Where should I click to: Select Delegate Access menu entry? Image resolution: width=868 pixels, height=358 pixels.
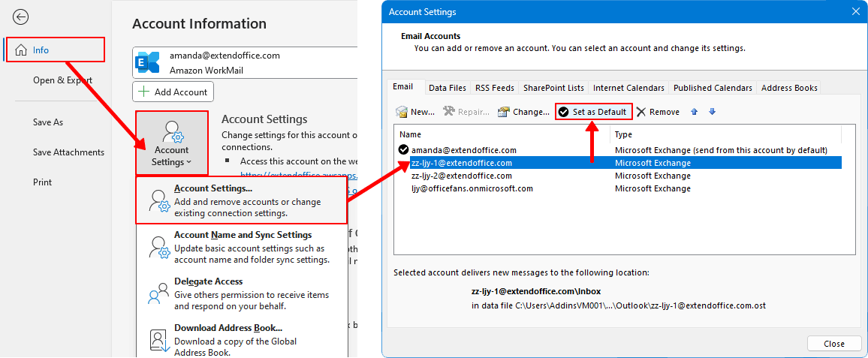point(241,293)
